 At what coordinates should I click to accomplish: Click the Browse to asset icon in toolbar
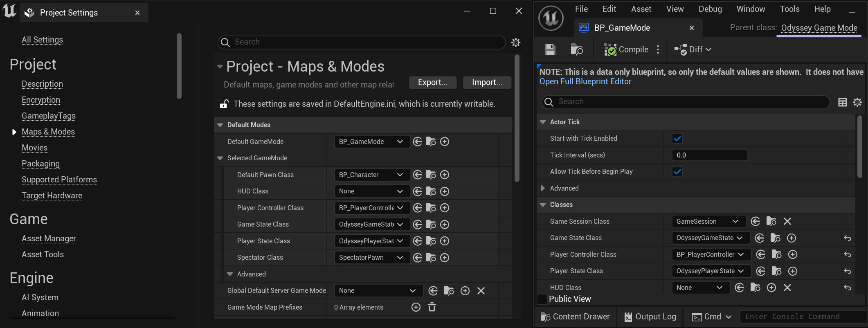pos(577,49)
